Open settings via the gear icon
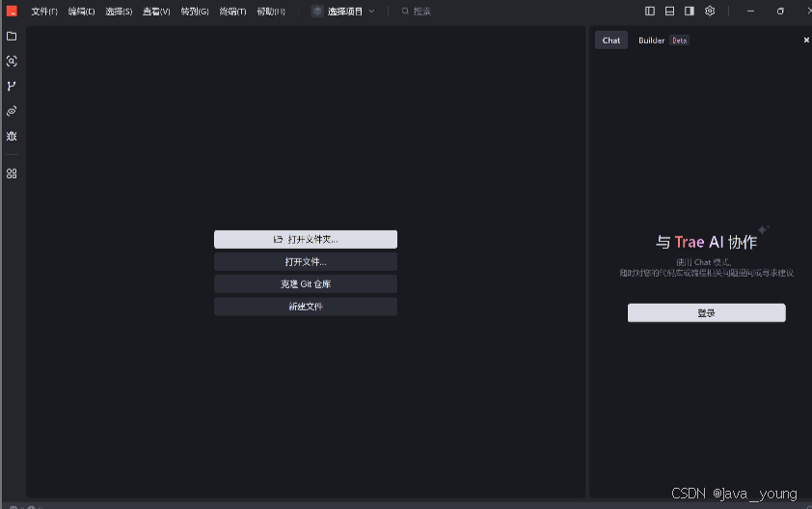This screenshot has width=812, height=509. (x=710, y=11)
